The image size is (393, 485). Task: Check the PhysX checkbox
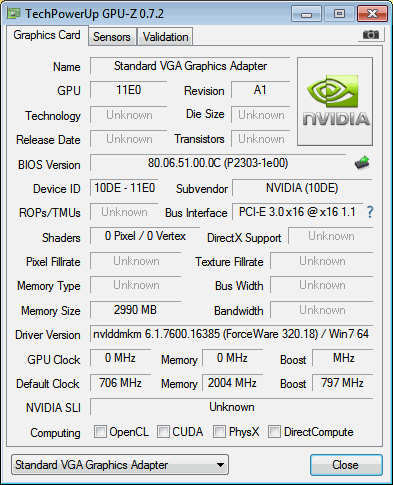click(219, 432)
